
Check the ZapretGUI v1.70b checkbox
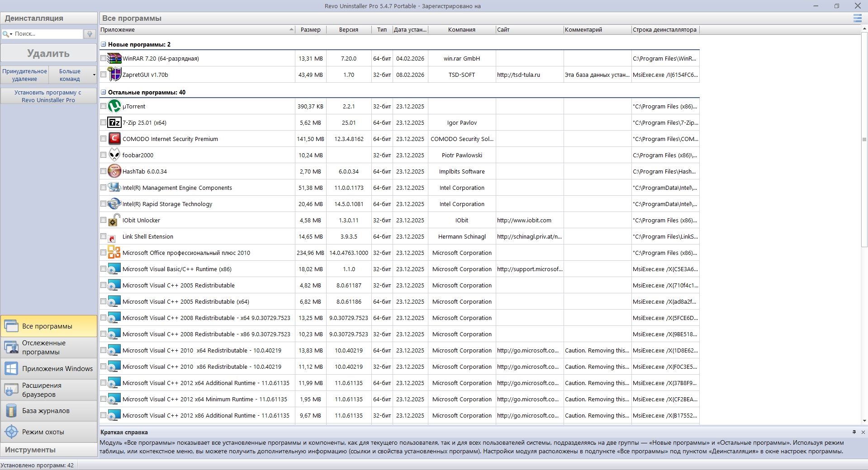[x=104, y=75]
